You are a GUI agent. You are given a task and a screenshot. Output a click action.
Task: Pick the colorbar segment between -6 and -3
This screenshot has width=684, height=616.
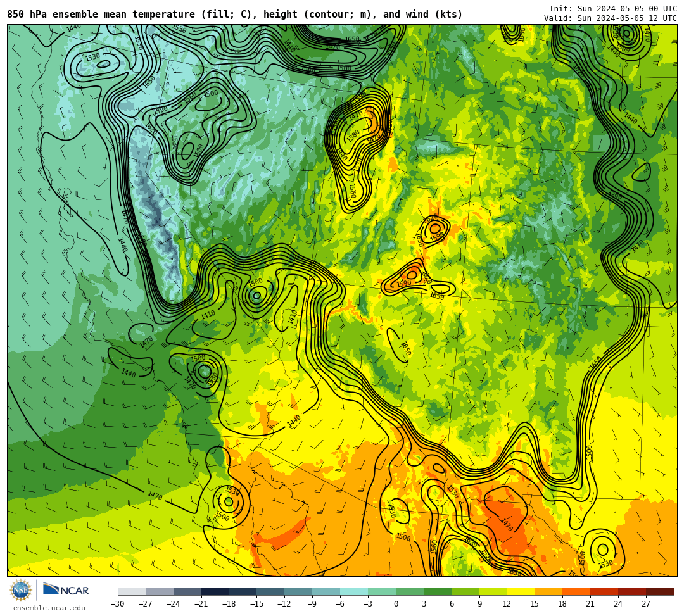click(x=354, y=591)
